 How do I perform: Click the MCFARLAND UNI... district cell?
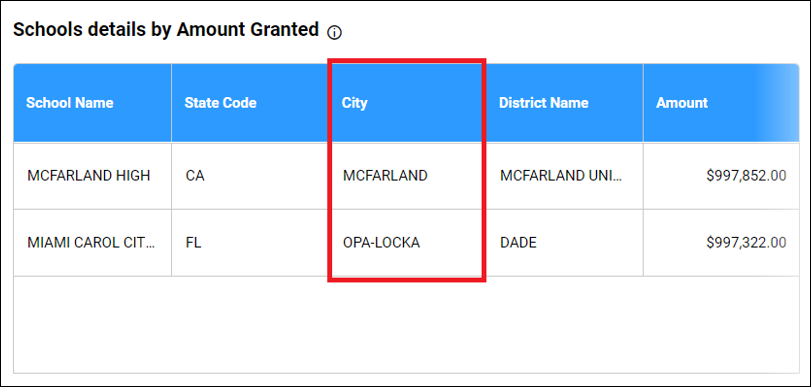click(x=565, y=176)
